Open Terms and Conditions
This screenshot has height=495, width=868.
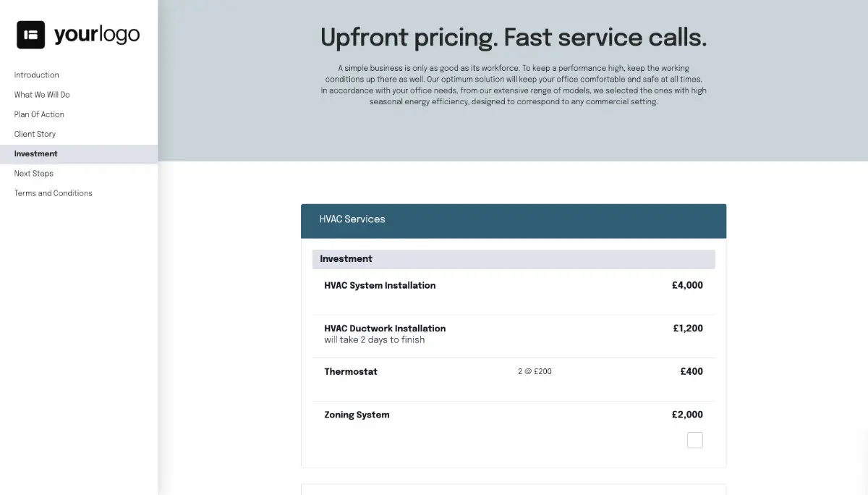click(x=53, y=192)
